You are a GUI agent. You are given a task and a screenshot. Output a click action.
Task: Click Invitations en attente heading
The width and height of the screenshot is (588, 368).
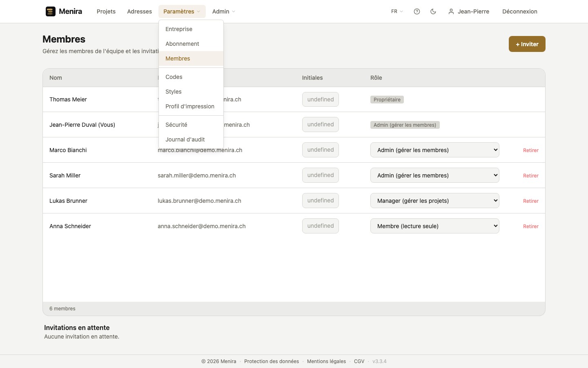tap(77, 328)
